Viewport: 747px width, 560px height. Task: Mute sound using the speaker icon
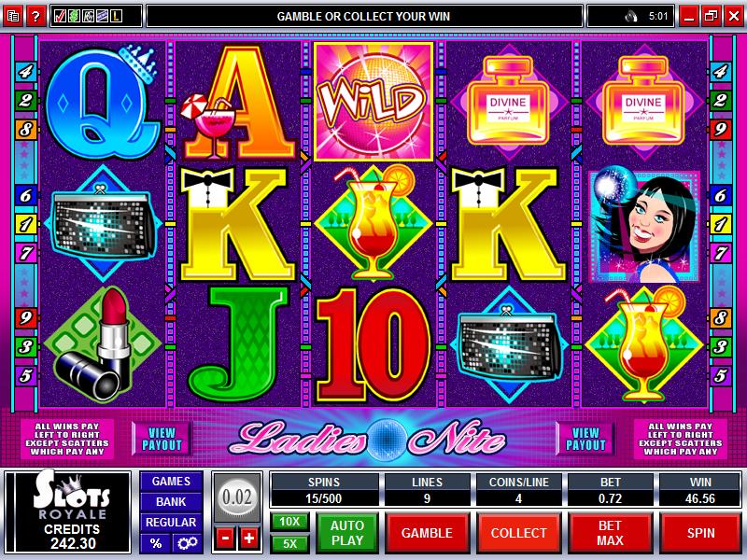tap(632, 17)
